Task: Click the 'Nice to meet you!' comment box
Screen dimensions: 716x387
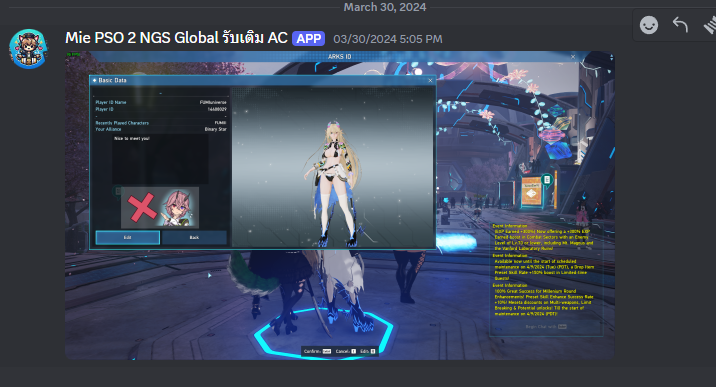Action: (160, 159)
